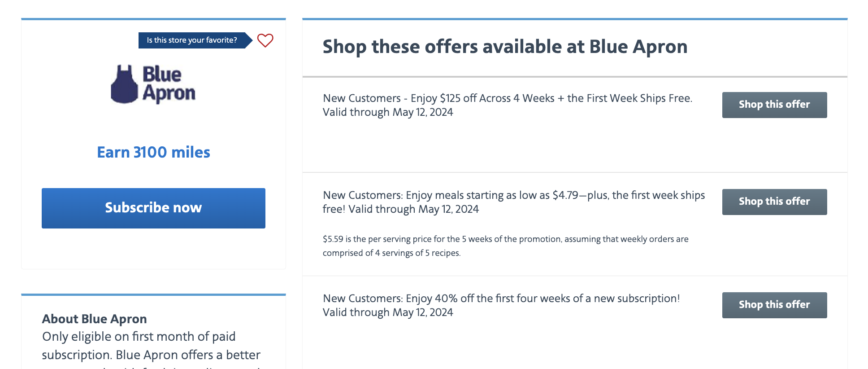Click the subscription eligibility description paragraph
The height and width of the screenshot is (369, 868).
coord(151,346)
